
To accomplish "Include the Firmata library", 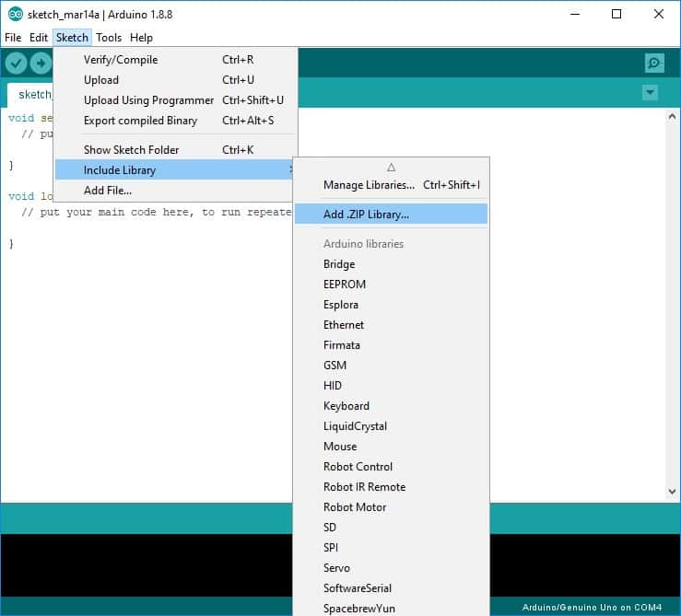I will click(391, 345).
